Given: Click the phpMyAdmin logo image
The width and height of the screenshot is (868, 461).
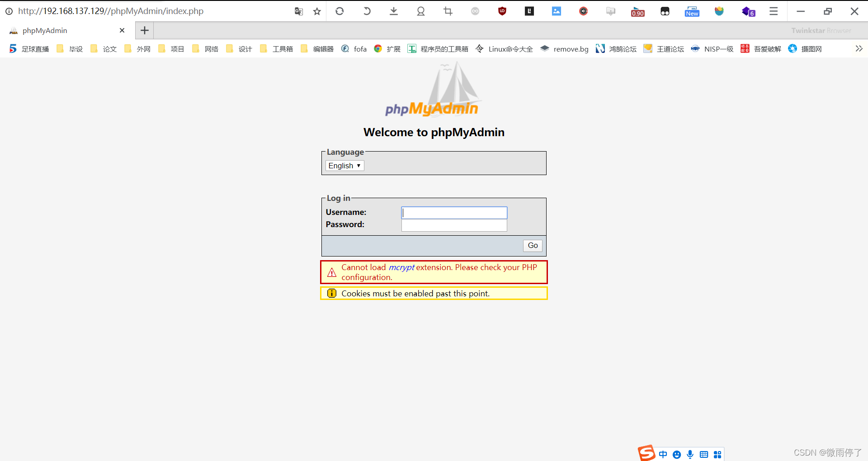Looking at the screenshot, I should (x=433, y=90).
